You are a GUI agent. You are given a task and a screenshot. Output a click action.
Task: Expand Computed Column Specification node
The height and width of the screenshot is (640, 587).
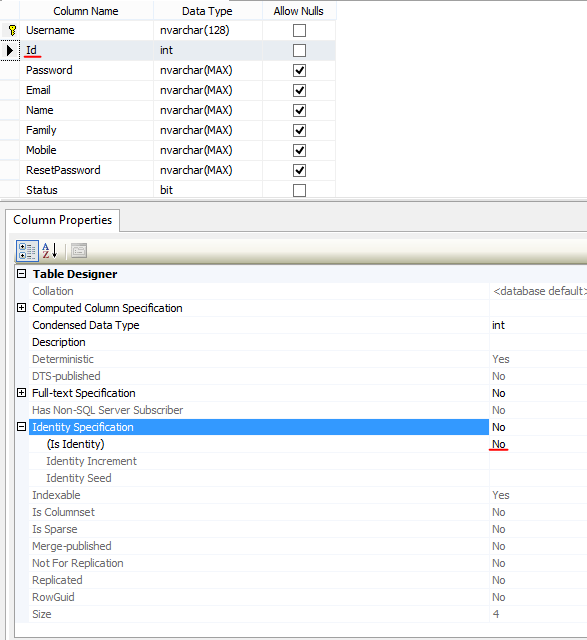[22, 308]
